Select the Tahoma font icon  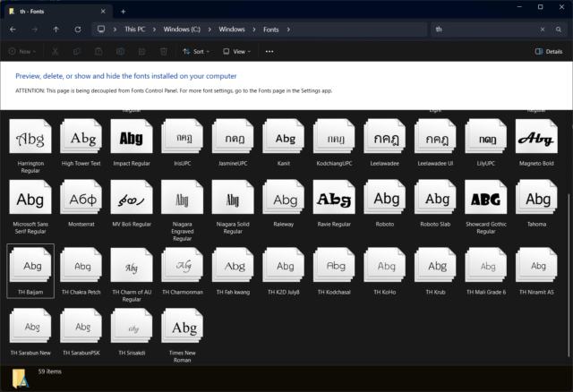tap(536, 197)
